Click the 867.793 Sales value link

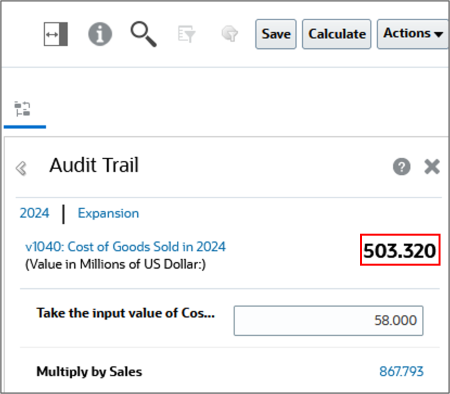(401, 371)
